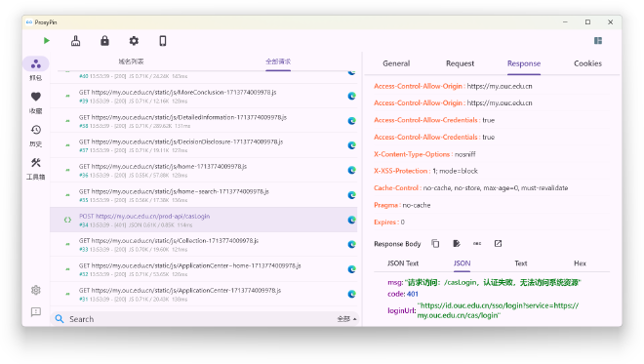The height and width of the screenshot is (364, 644).
Task: Clear captured requests with the broom icon
Action: [x=75, y=41]
